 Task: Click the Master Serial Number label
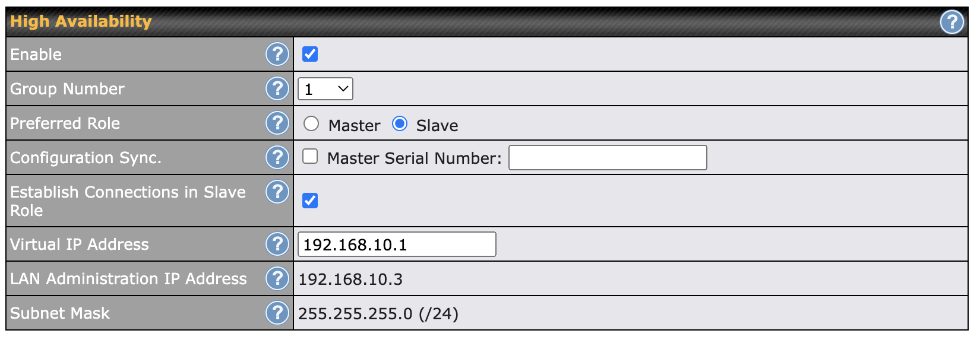pos(414,158)
